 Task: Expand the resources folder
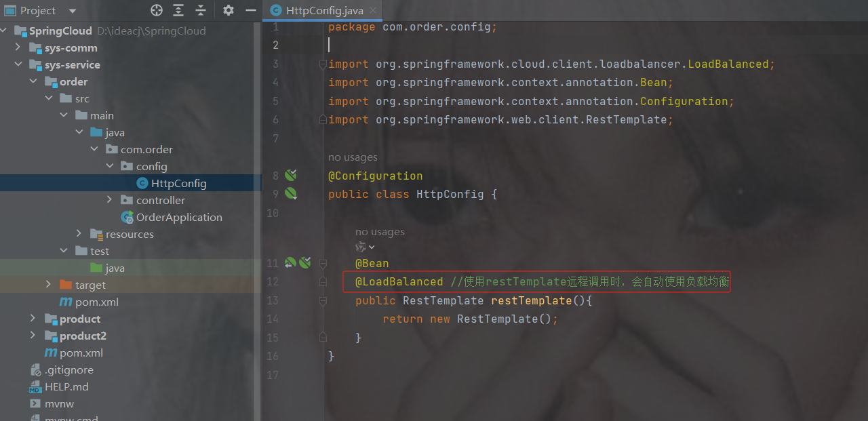click(79, 235)
